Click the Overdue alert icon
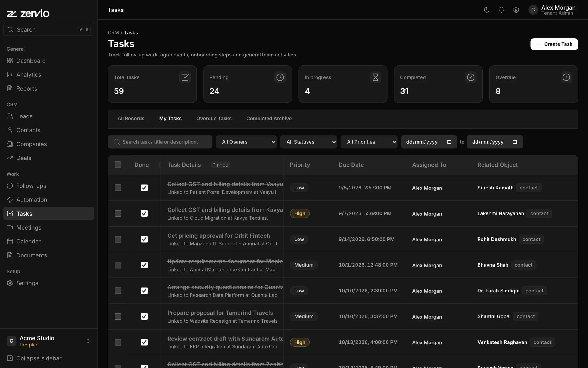 566,77
